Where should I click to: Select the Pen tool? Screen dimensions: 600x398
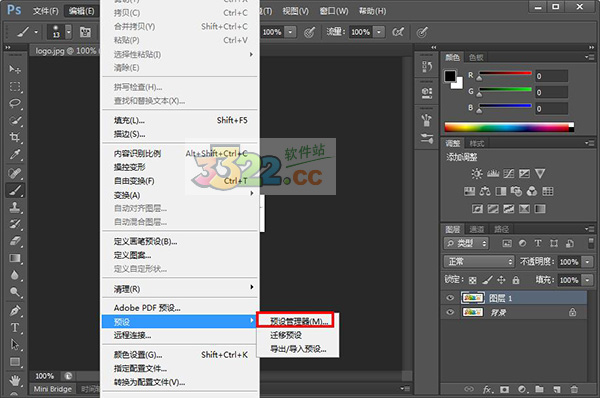[x=15, y=310]
